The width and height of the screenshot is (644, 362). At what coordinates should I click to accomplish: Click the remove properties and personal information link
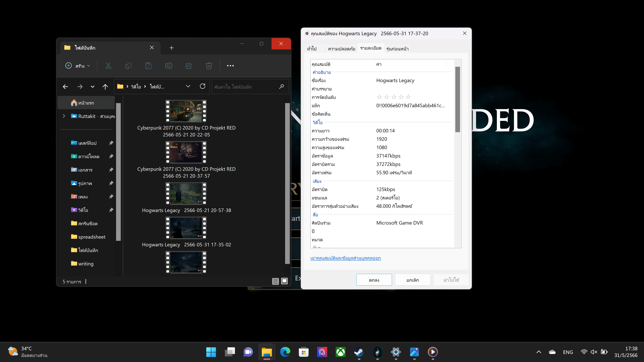(x=345, y=258)
